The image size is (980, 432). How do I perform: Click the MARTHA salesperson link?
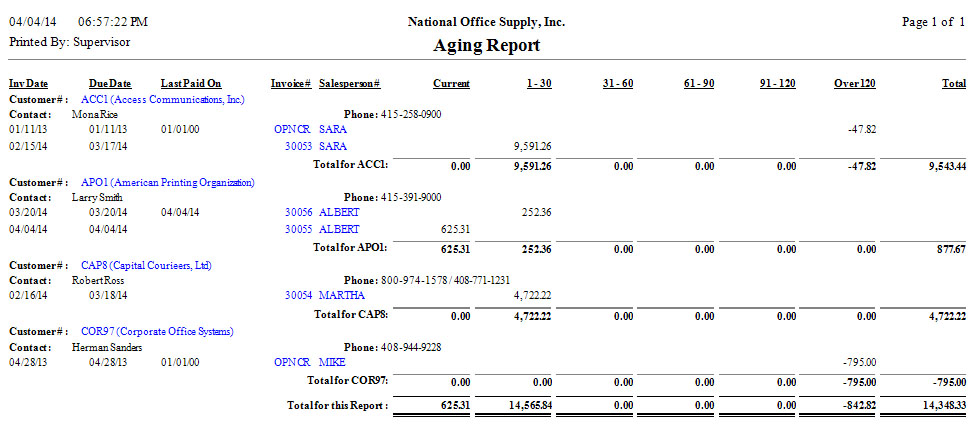click(341, 295)
